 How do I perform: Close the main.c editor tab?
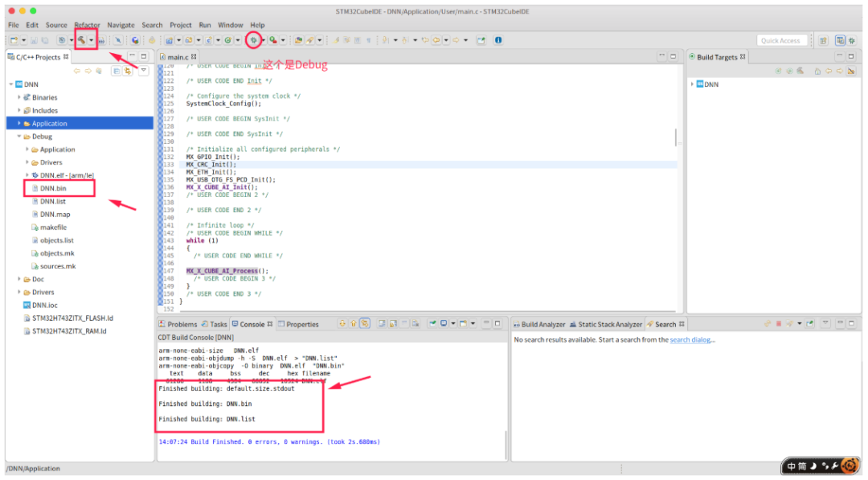pos(194,56)
